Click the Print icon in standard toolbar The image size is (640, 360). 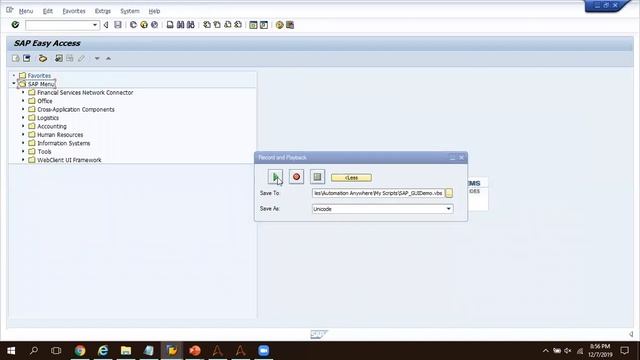[x=170, y=25]
